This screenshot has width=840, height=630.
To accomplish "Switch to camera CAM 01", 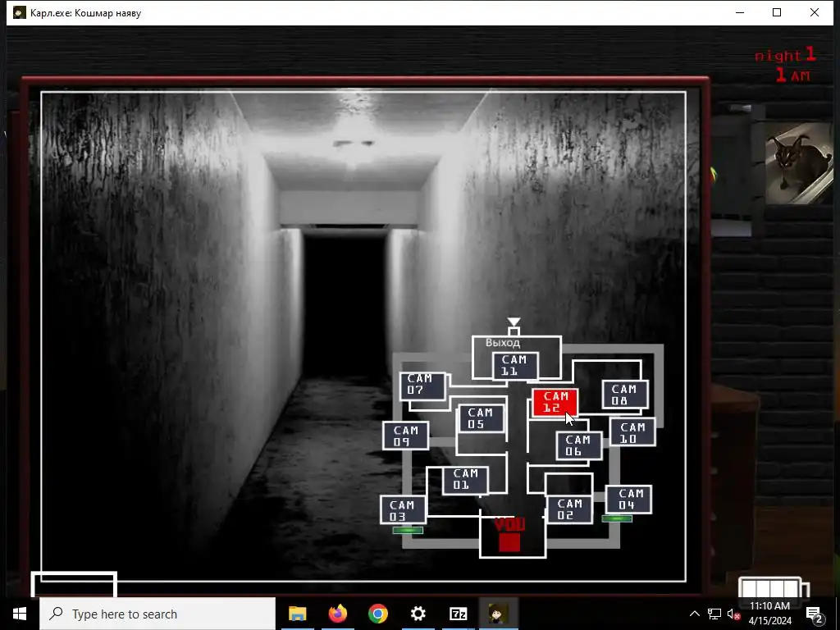I will pyautogui.click(x=466, y=480).
